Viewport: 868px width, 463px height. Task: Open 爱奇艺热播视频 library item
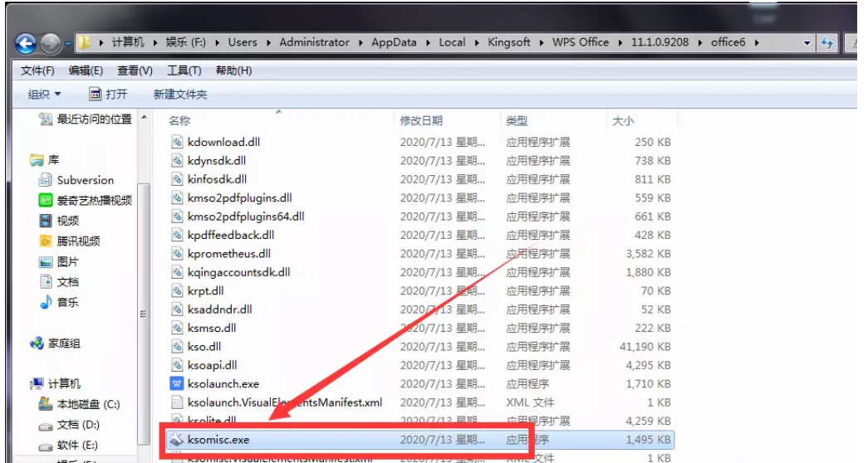click(x=86, y=200)
